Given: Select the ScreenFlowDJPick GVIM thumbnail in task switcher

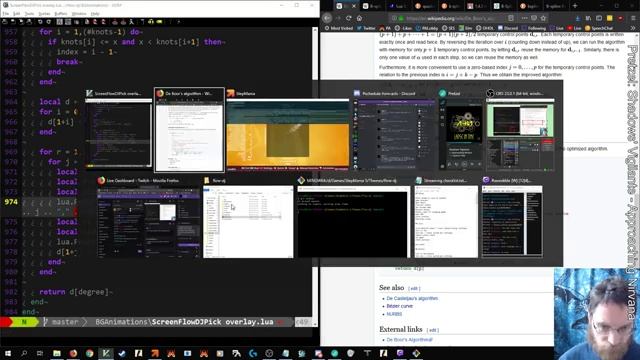Looking at the screenshot, I should click(x=118, y=130).
